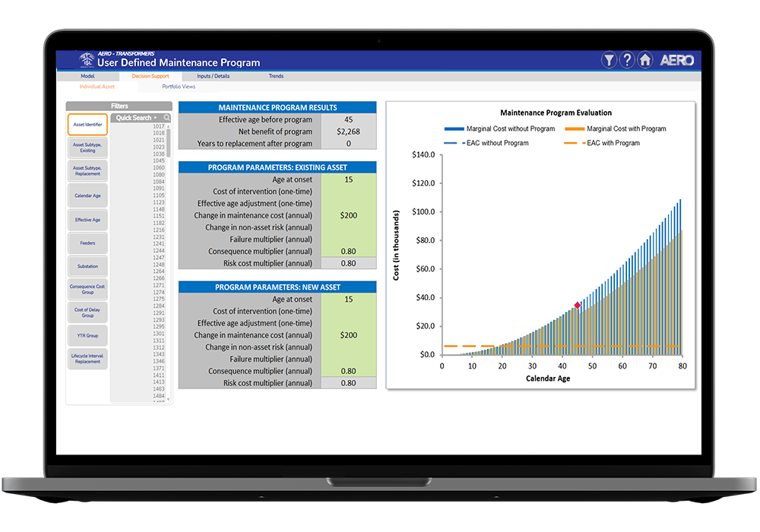760x532 pixels.
Task: Expand the Quick Search arrow
Action: pos(155,118)
